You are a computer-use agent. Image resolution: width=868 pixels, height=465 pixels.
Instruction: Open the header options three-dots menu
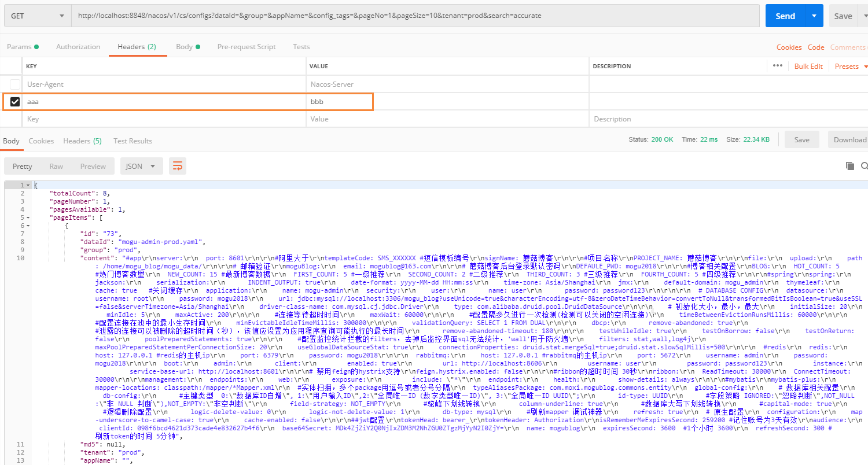coord(778,66)
